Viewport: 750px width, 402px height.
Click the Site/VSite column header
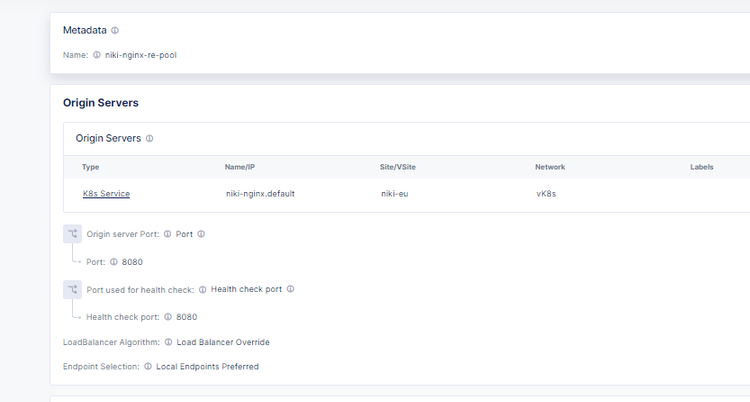coord(400,167)
